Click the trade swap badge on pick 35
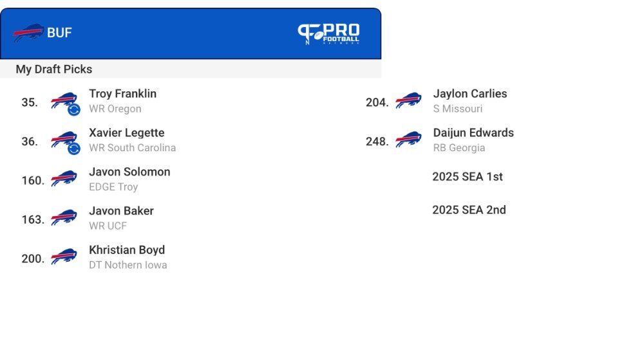This screenshot has height=337, width=644. pyautogui.click(x=74, y=110)
